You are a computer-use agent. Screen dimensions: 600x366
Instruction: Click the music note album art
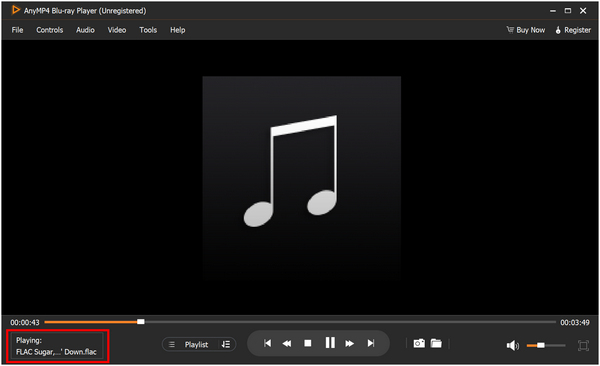pyautogui.click(x=302, y=178)
